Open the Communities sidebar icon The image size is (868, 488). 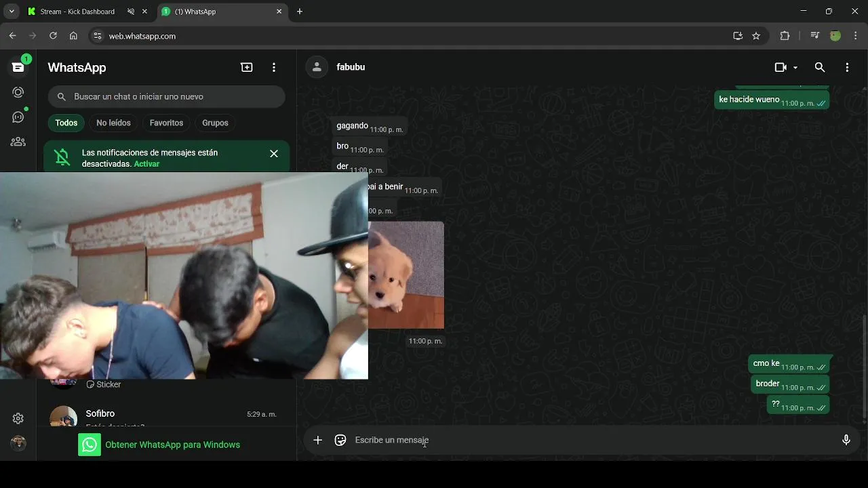pyautogui.click(x=18, y=142)
